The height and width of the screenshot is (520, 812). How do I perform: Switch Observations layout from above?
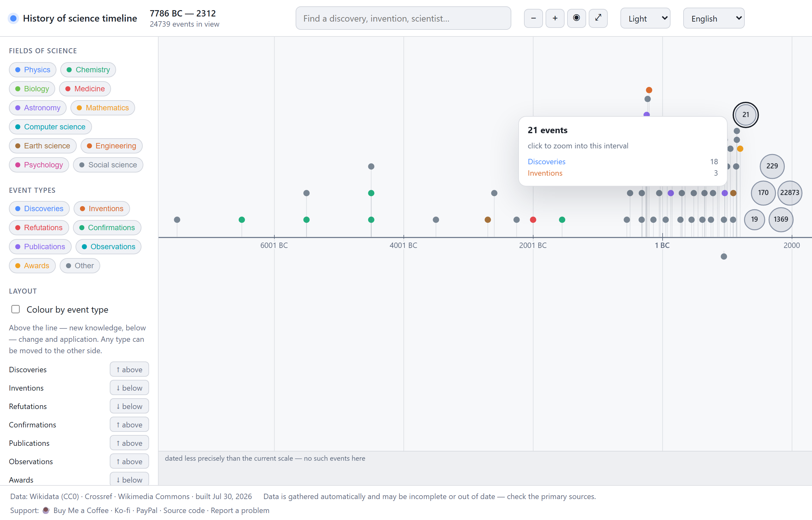click(129, 461)
